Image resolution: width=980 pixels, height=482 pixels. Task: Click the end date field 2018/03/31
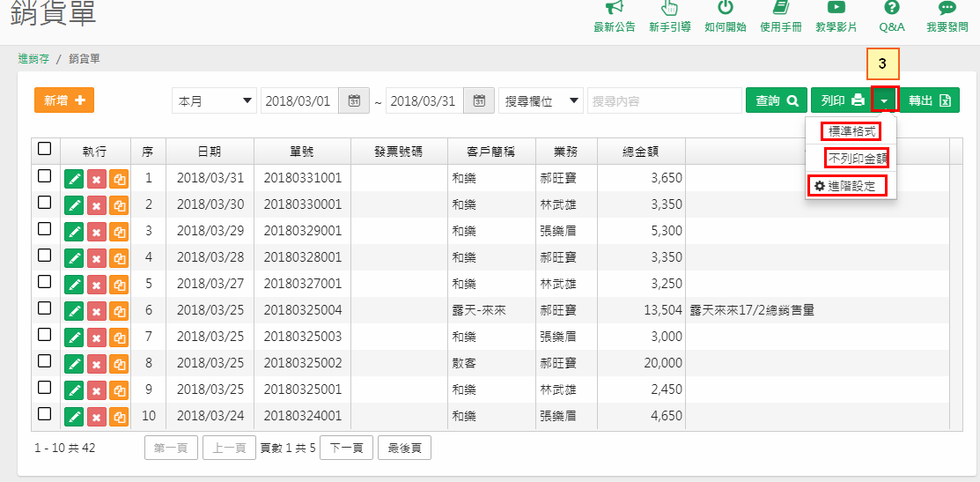click(425, 100)
